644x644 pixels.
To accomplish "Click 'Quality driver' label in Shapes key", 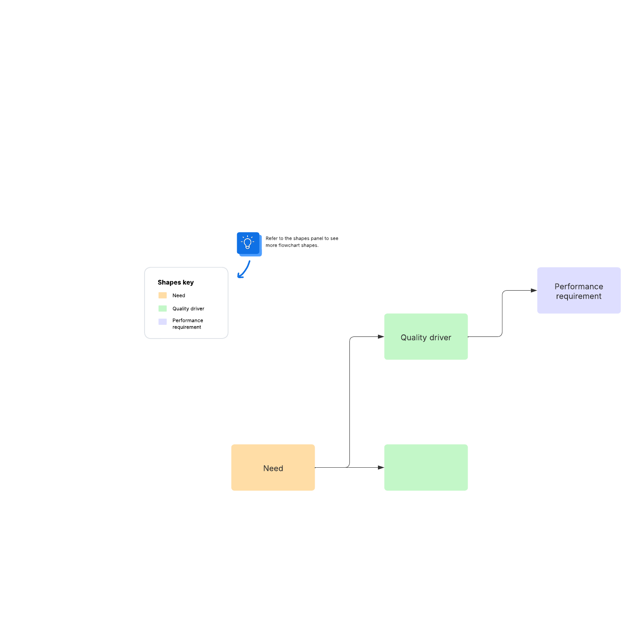I will pos(188,309).
